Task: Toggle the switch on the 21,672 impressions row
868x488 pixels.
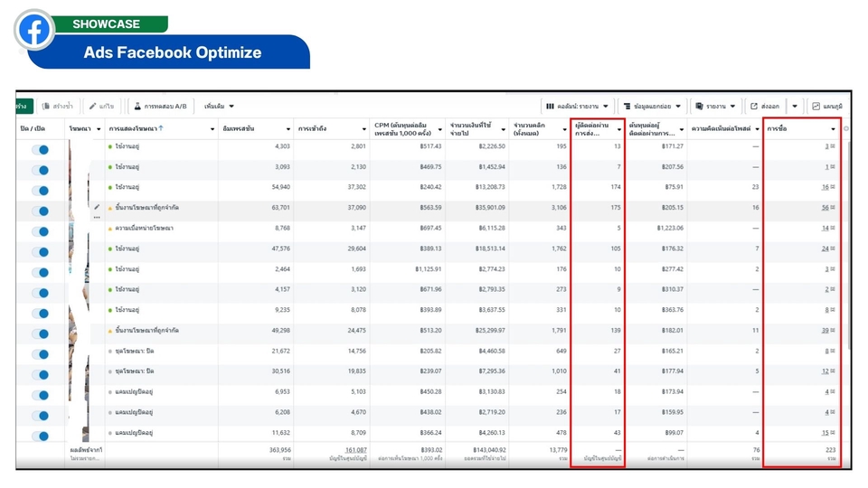Action: (40, 354)
